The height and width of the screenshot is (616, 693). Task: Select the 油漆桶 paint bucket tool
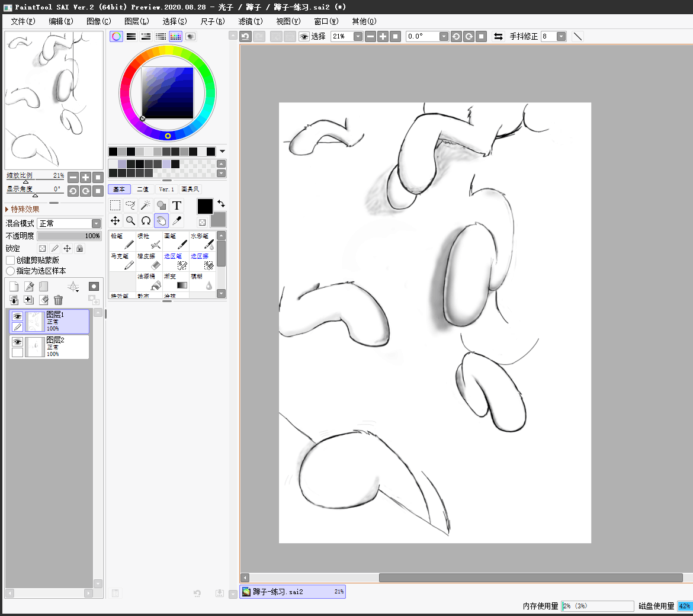click(149, 281)
